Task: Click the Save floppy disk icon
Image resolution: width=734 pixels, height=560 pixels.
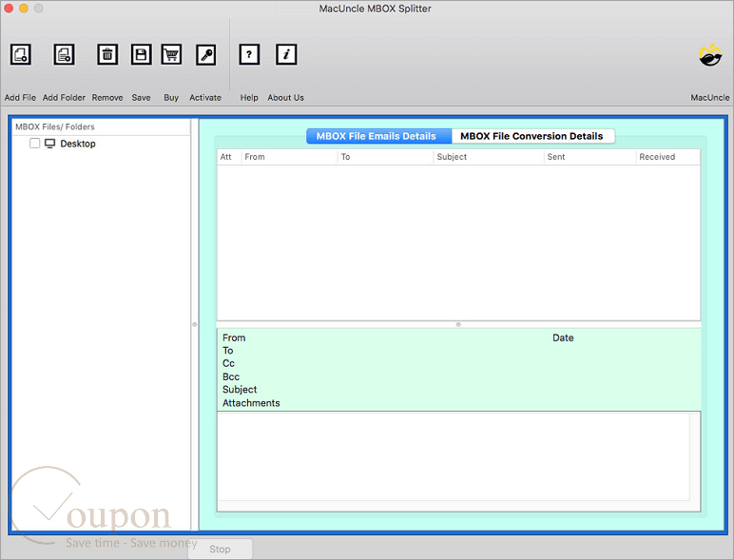Action: click(141, 55)
